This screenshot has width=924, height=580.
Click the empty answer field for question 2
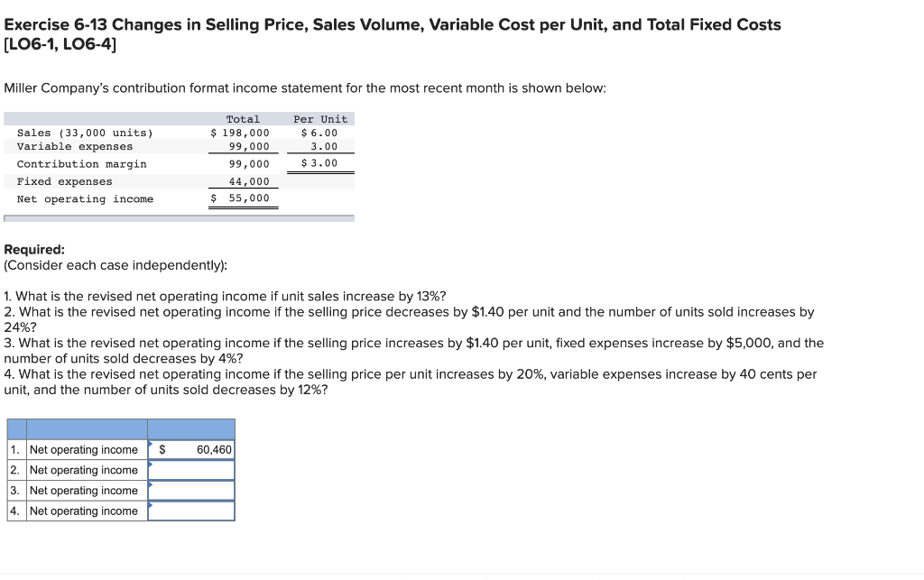[x=191, y=470]
